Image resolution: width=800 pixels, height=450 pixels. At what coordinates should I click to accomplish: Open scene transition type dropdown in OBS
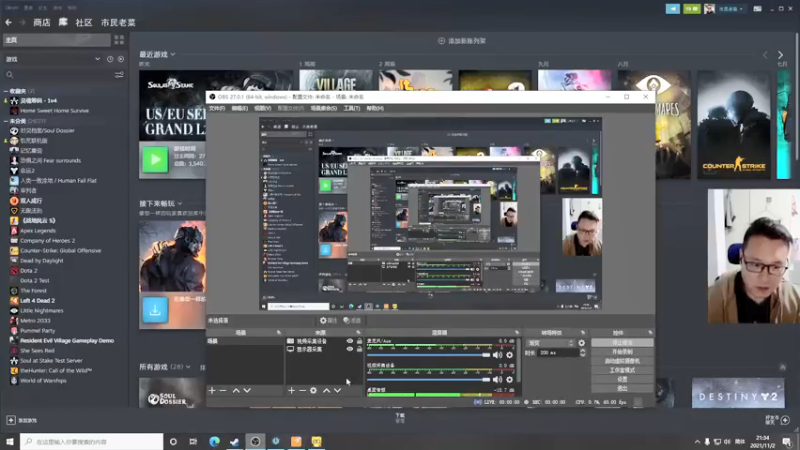coord(551,343)
